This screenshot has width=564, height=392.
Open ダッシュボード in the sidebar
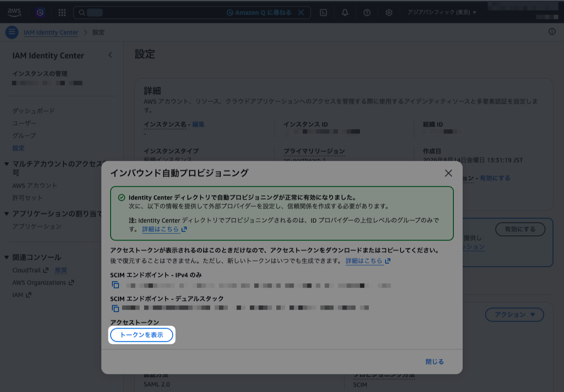pyautogui.click(x=33, y=111)
